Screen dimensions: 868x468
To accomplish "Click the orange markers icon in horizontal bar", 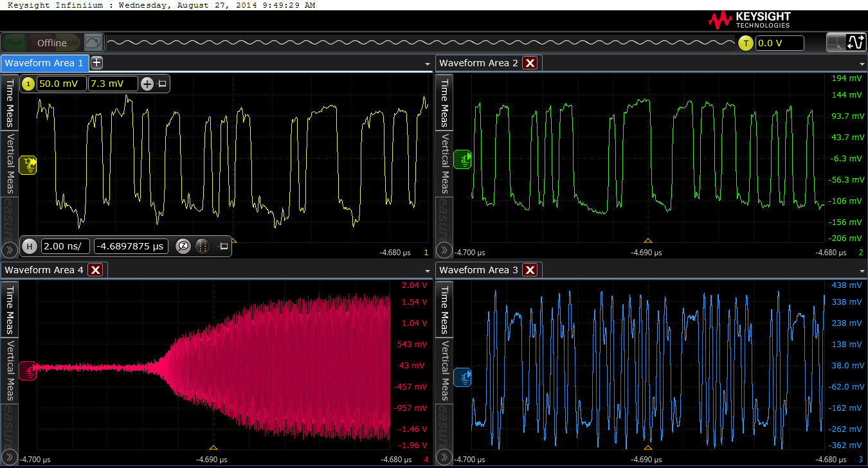I will [x=202, y=246].
